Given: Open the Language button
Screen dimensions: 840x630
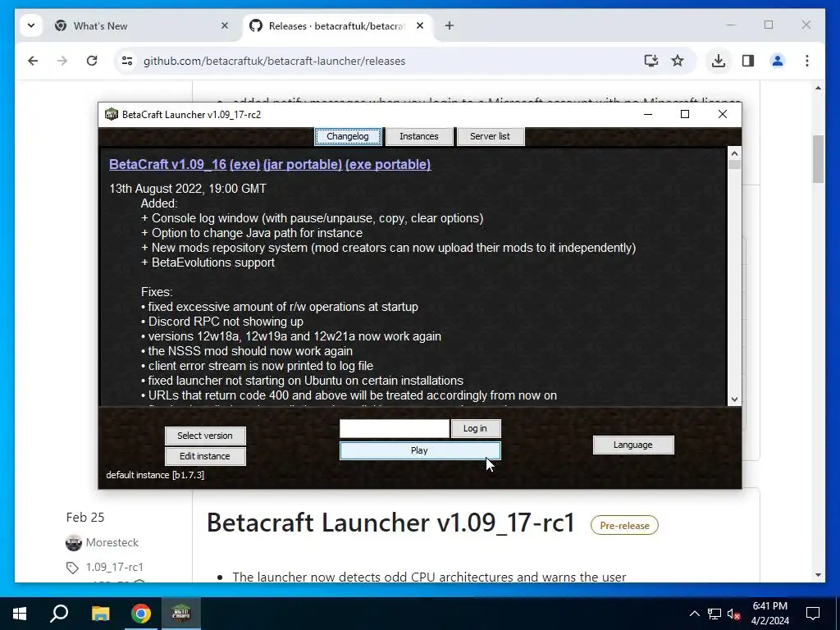Looking at the screenshot, I should [x=633, y=445].
